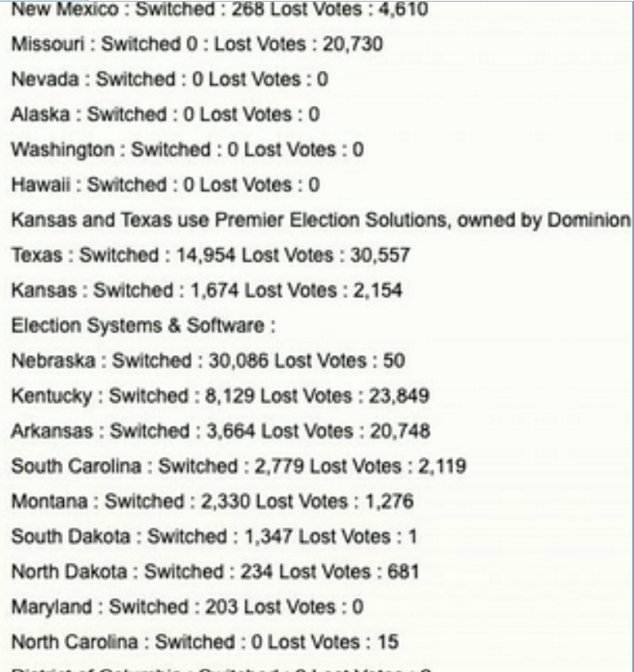Click the Arkansas 3,664 switched line

click(x=220, y=431)
